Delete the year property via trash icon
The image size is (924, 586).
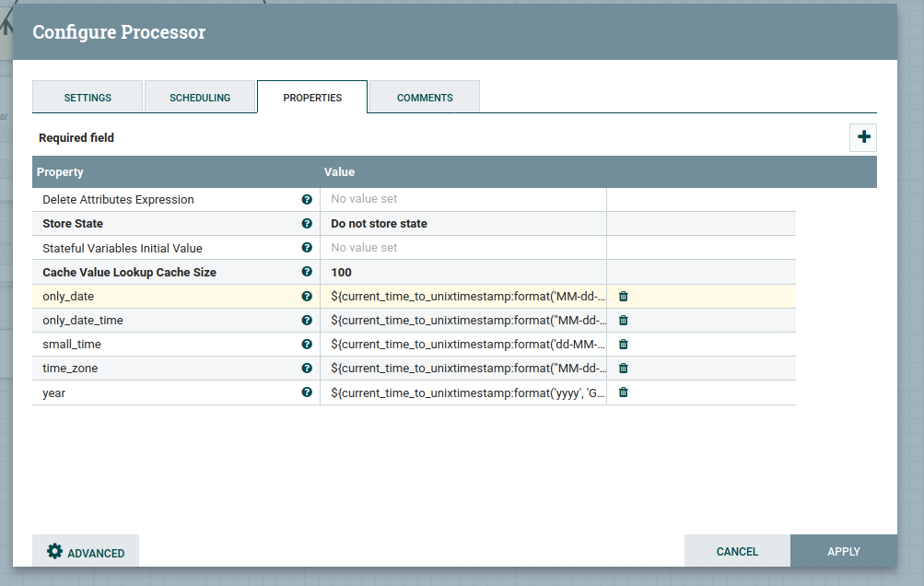pyautogui.click(x=622, y=392)
